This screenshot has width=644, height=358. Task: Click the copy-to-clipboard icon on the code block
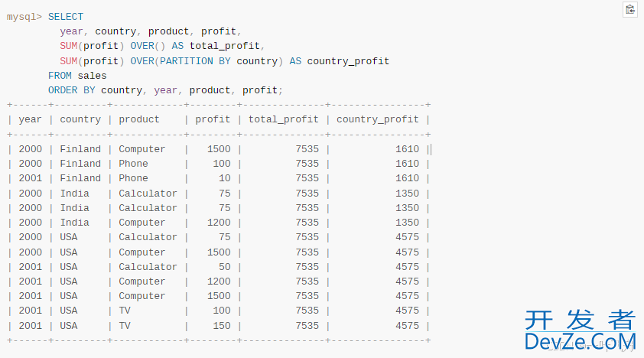629,10
